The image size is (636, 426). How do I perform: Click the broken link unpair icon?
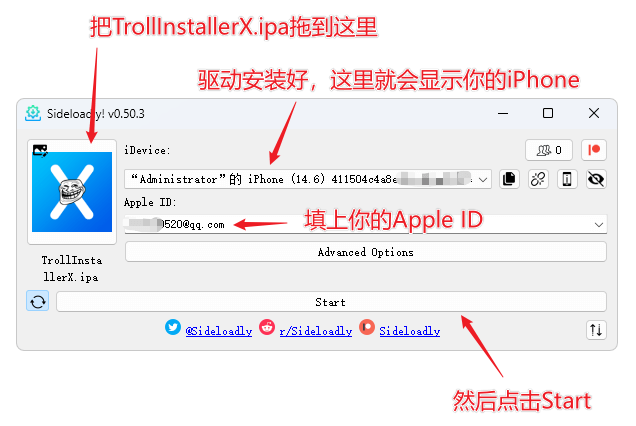click(538, 179)
